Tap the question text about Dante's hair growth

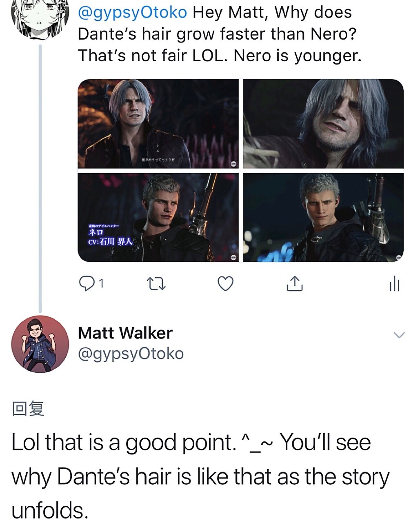point(220,34)
